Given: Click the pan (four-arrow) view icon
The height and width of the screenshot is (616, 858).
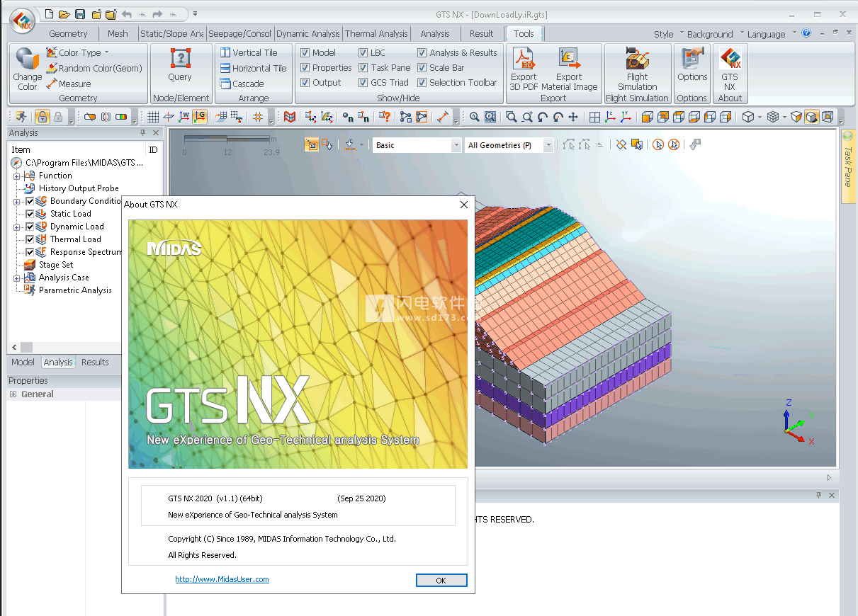Looking at the screenshot, I should tap(573, 117).
